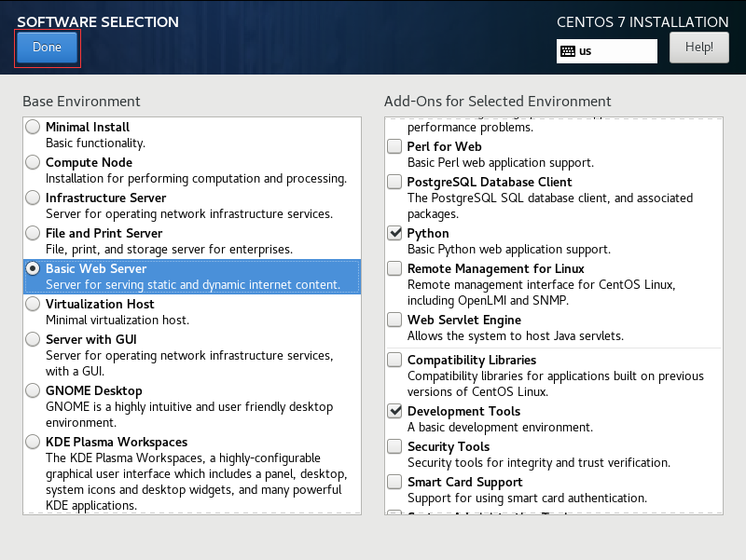The width and height of the screenshot is (746, 560).
Task: Select Minimal Install radio button
Action: 33,127
